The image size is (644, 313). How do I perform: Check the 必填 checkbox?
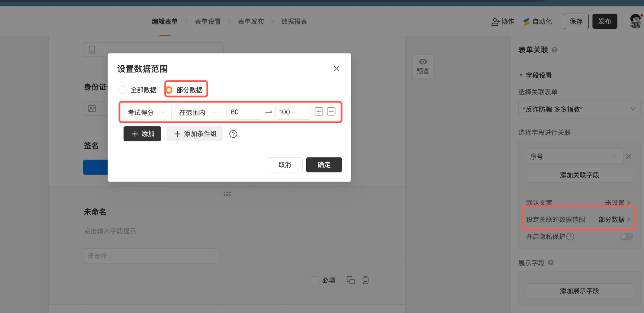pos(315,280)
